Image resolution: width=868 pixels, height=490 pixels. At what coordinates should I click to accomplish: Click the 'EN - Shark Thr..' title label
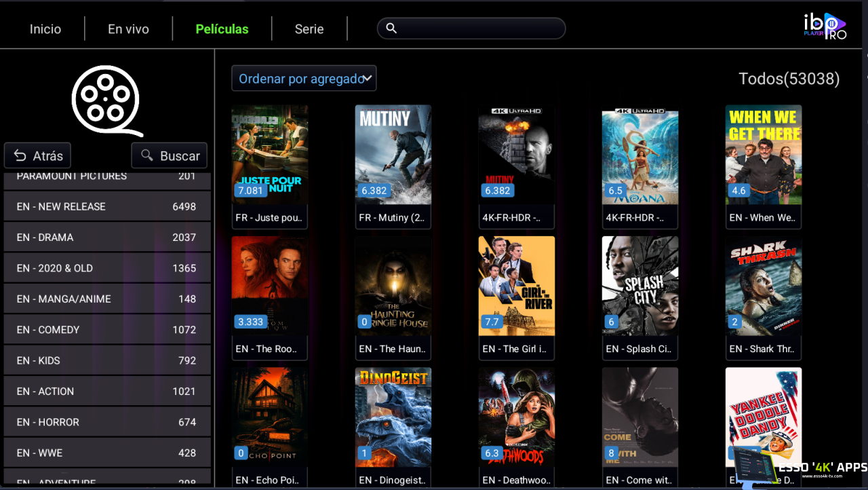[764, 349]
